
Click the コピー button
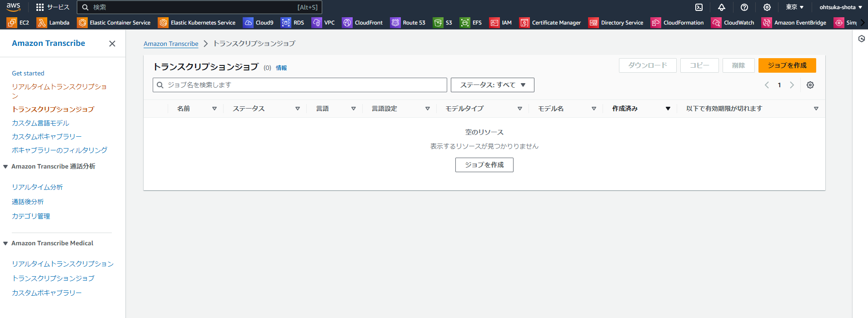coord(699,65)
